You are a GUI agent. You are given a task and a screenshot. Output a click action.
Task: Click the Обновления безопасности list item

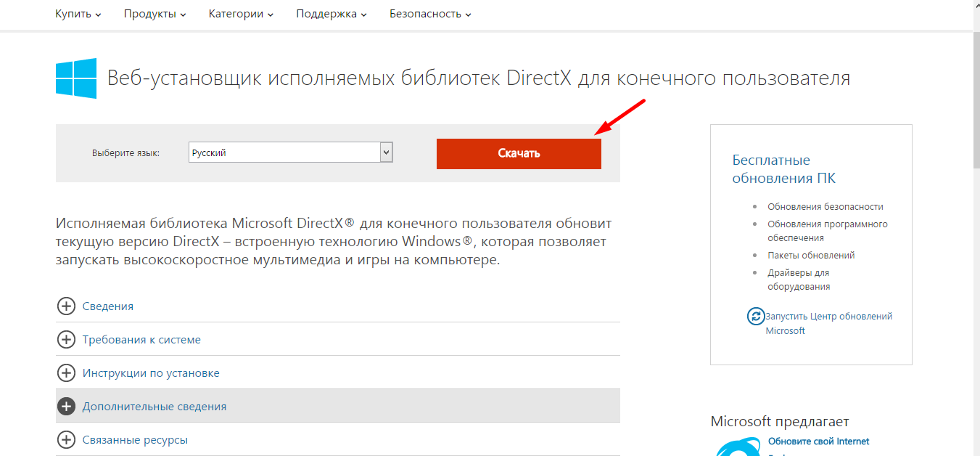tap(825, 207)
